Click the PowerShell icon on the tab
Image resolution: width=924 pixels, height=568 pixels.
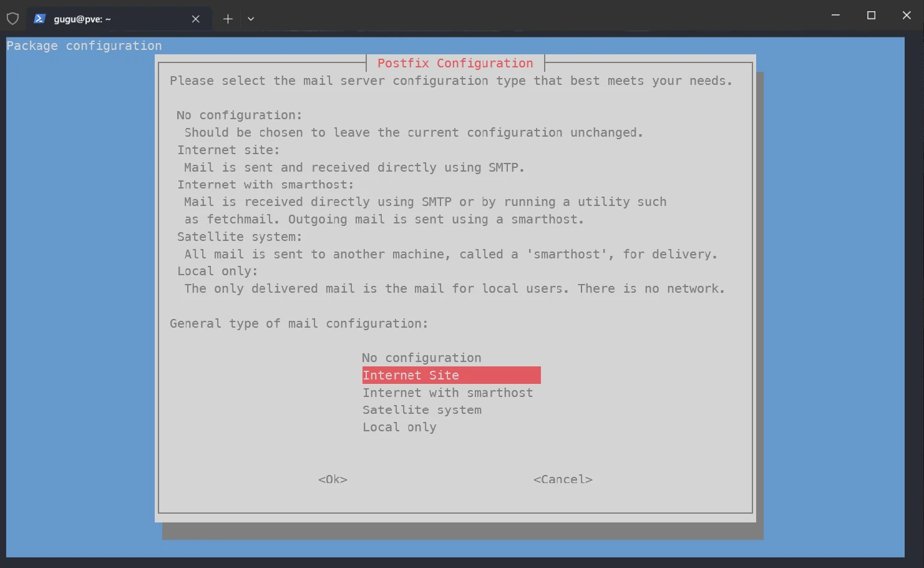[39, 19]
